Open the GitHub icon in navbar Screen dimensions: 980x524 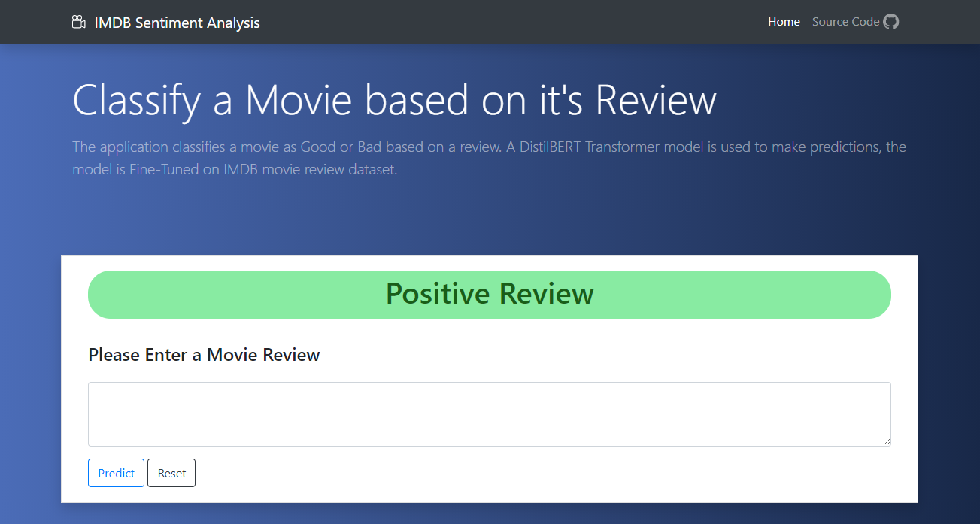[891, 22]
